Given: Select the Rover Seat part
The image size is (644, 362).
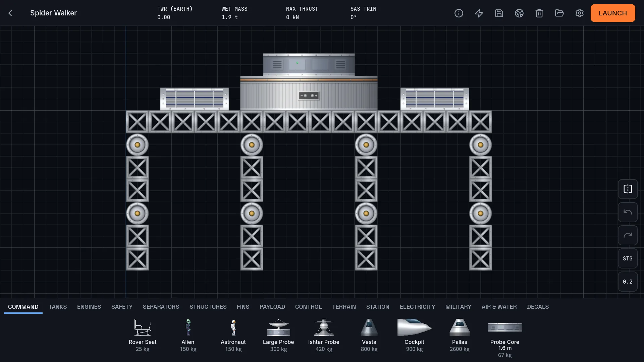Looking at the screenshot, I should point(143,335).
